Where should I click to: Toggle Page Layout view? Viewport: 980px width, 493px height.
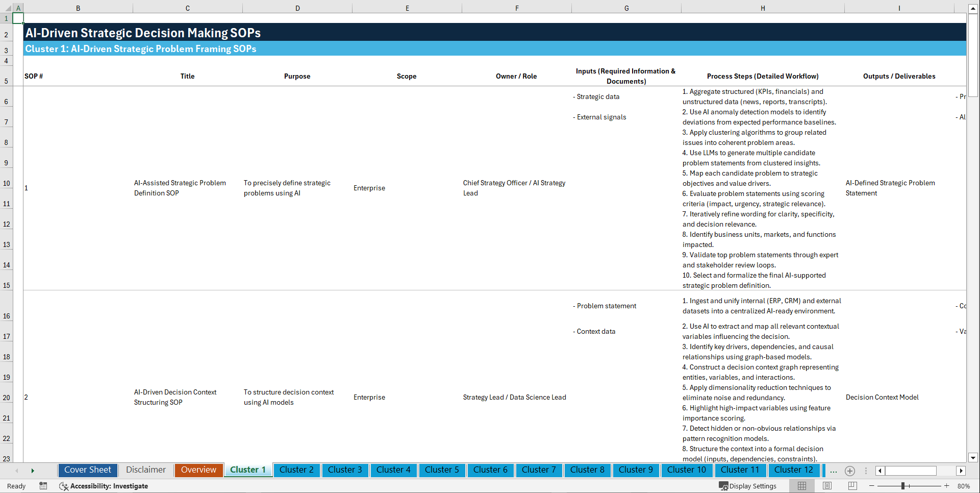[x=827, y=486]
